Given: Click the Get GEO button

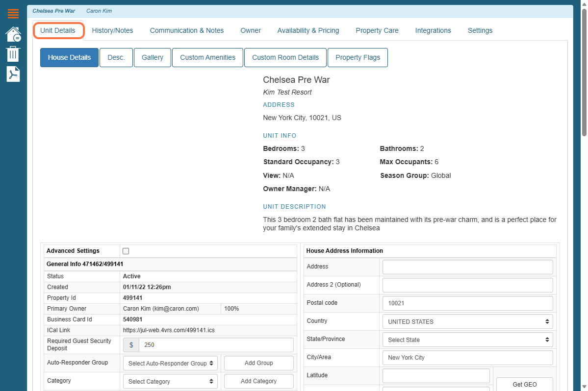Looking at the screenshot, I should tap(525, 385).
